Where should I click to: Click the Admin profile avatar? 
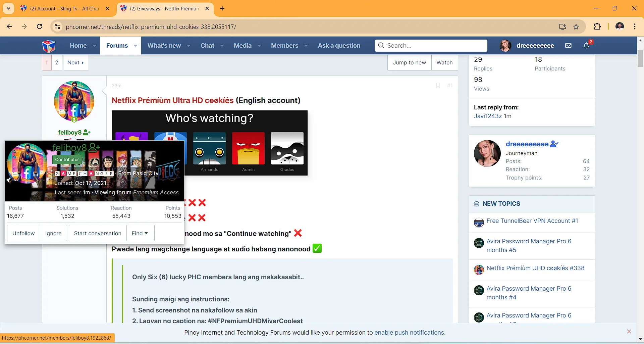pyautogui.click(x=248, y=148)
